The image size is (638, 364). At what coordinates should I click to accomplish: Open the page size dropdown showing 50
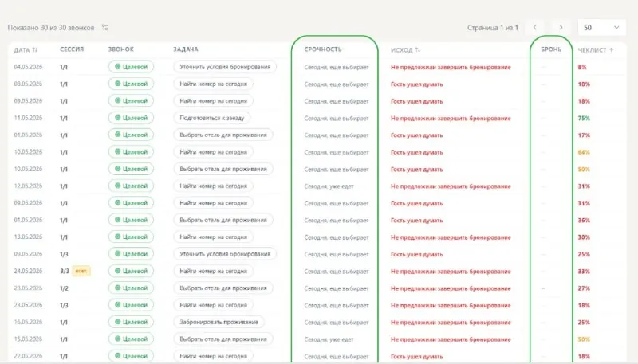602,28
